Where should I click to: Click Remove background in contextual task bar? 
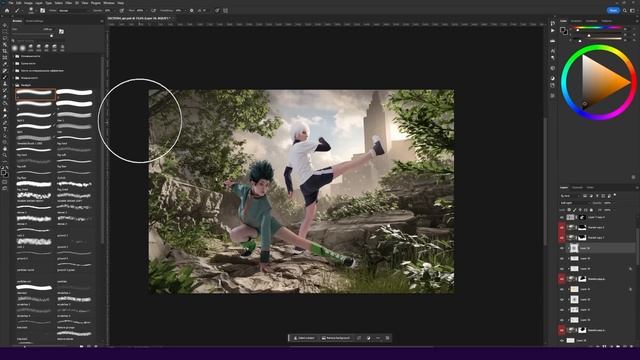336,338
